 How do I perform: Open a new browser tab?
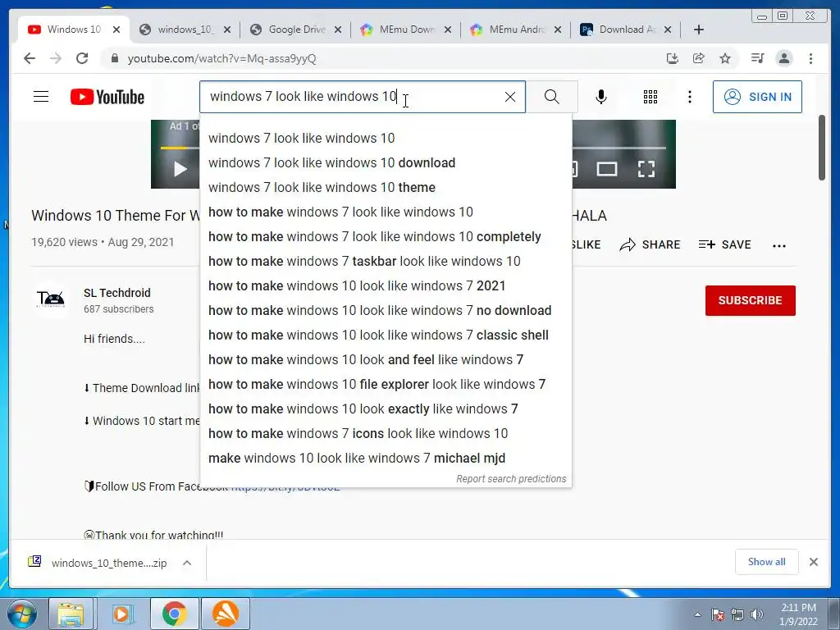point(699,30)
